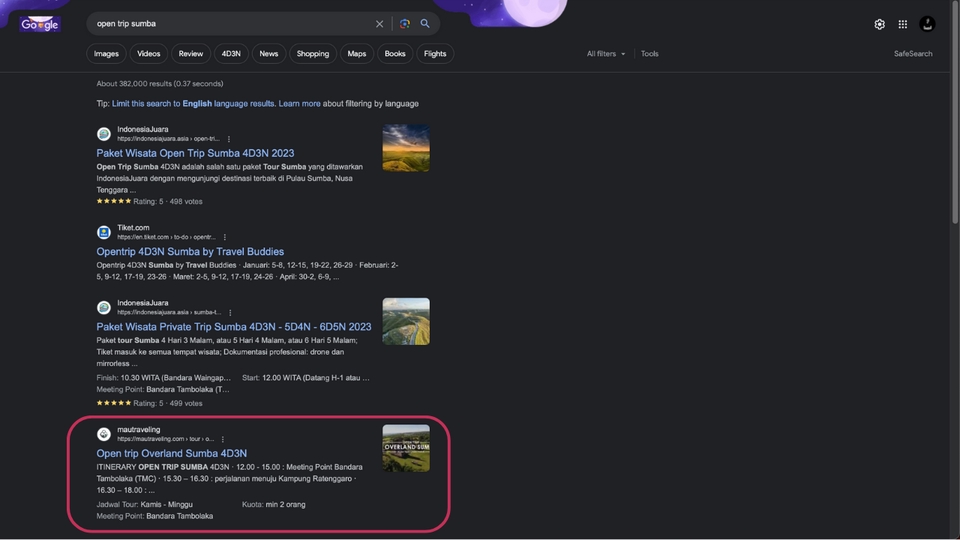Click the Google logo
The width and height of the screenshot is (960, 540).
39,24
